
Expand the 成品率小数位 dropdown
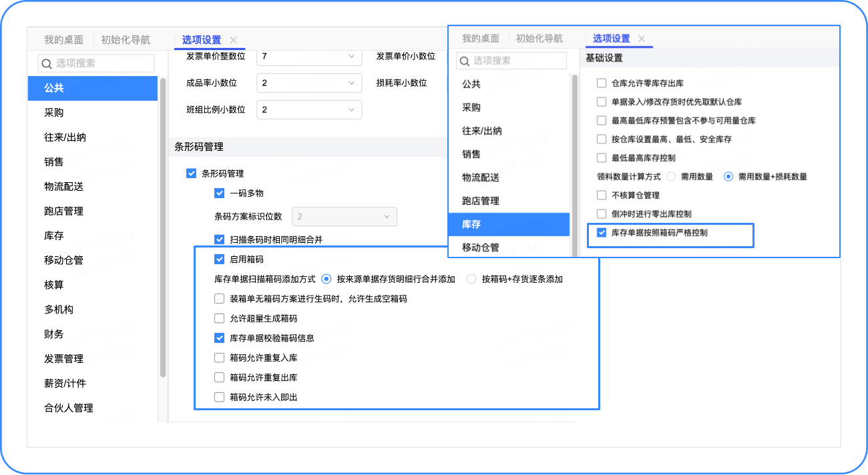coord(308,83)
